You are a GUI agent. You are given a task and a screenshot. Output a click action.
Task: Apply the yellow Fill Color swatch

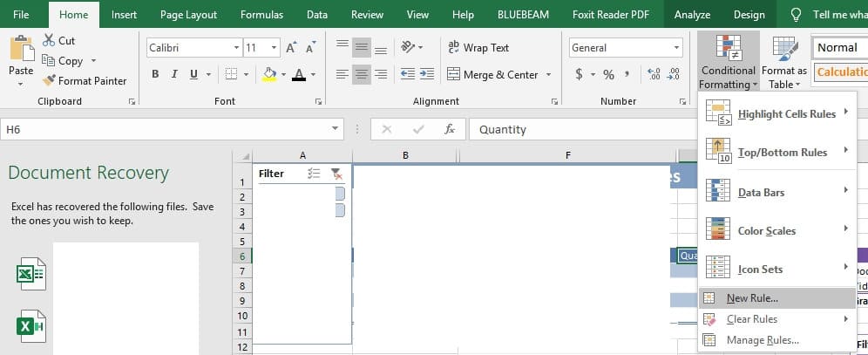click(x=269, y=74)
